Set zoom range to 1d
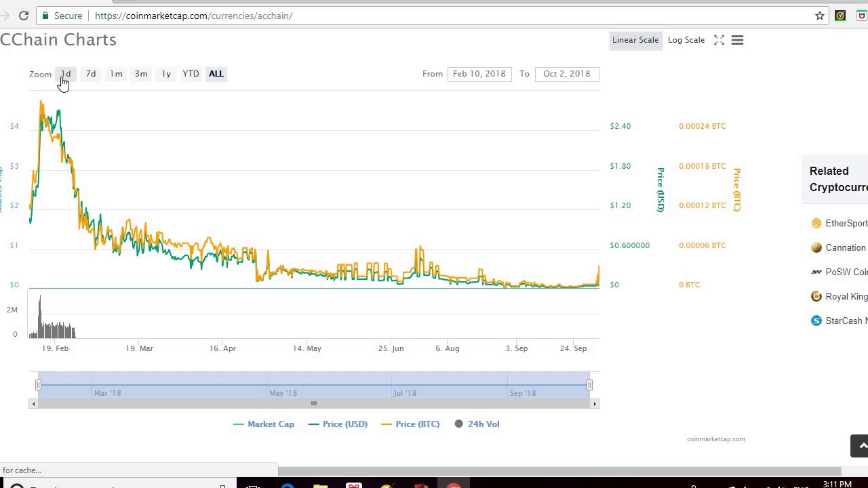Image resolution: width=868 pixels, height=488 pixels. 66,74
